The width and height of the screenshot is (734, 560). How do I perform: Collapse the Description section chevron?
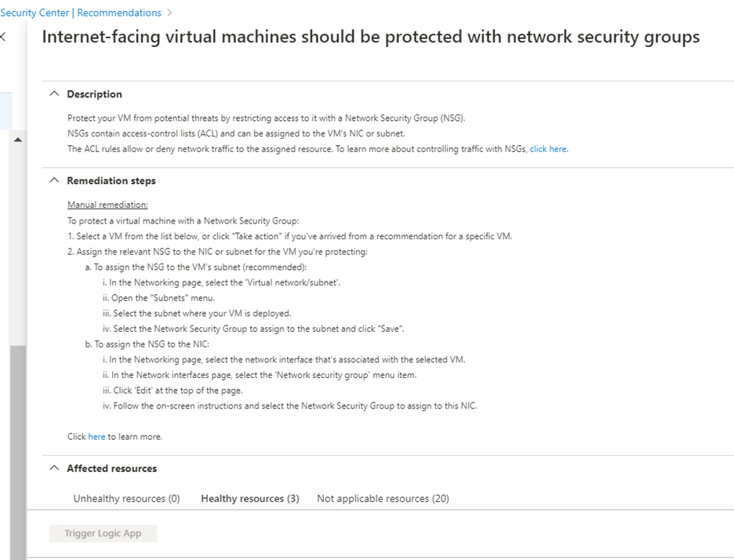point(53,94)
